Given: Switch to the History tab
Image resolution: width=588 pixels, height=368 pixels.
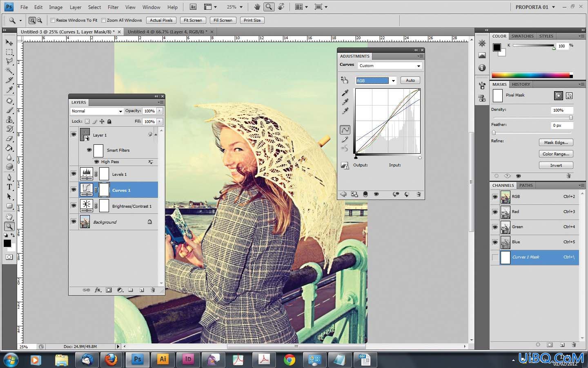Looking at the screenshot, I should coord(521,84).
